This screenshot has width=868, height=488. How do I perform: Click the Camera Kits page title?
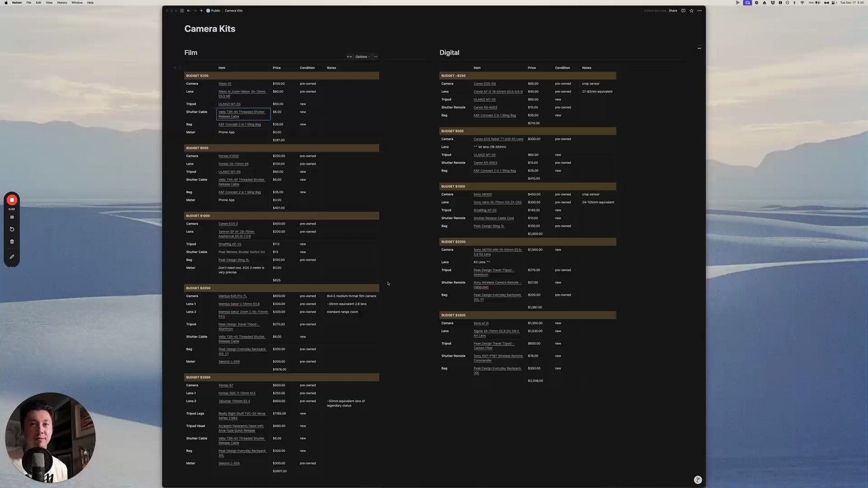tap(210, 28)
